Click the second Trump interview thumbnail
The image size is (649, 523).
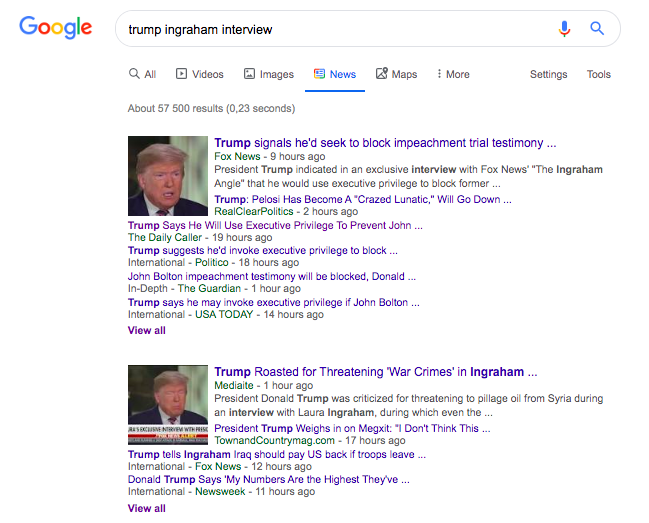168,404
